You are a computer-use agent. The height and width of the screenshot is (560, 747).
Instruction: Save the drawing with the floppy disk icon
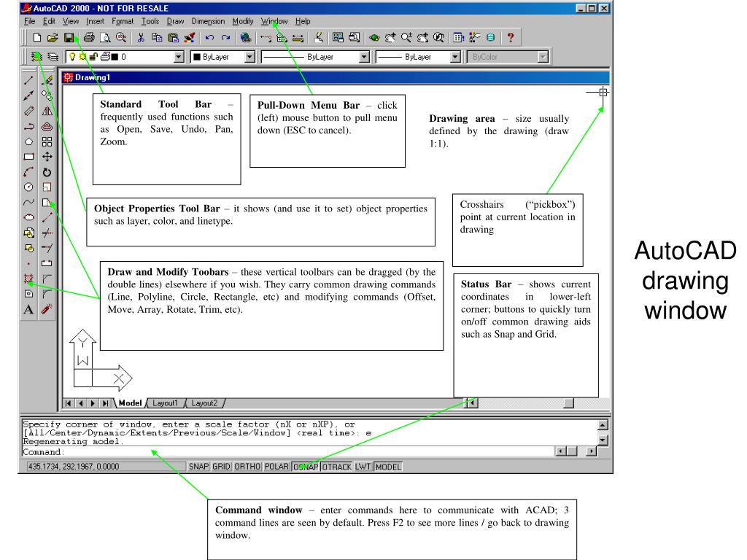[69, 38]
